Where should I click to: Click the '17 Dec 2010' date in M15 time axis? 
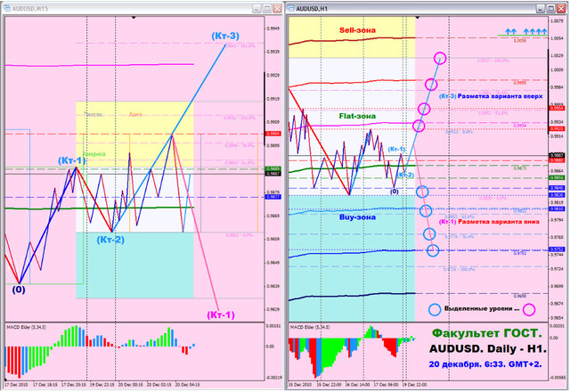[16, 384]
